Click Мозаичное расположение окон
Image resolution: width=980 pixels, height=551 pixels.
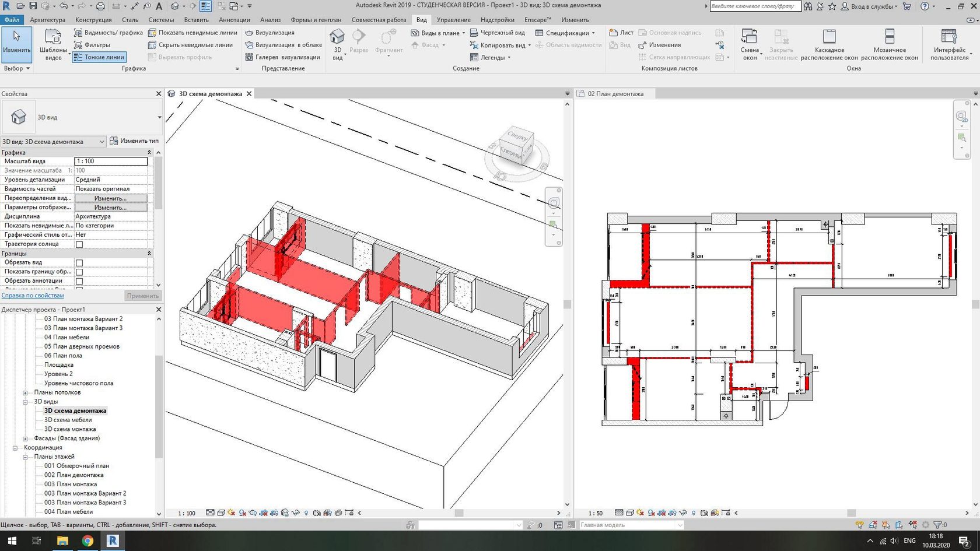point(890,45)
